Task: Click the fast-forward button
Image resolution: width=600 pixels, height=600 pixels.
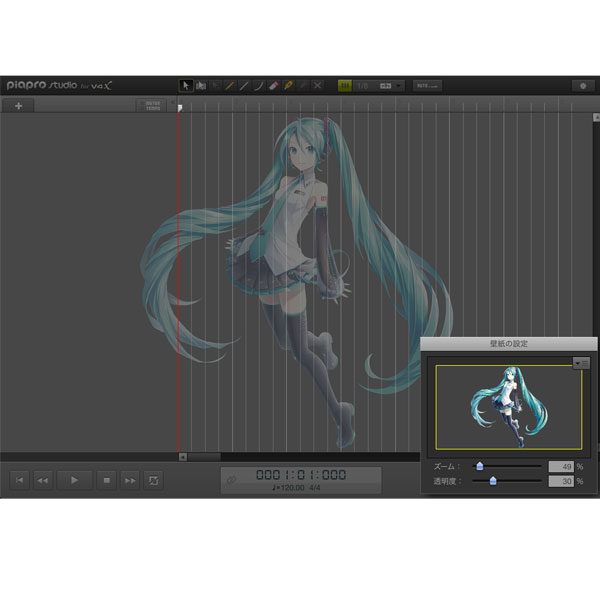Action: click(130, 480)
